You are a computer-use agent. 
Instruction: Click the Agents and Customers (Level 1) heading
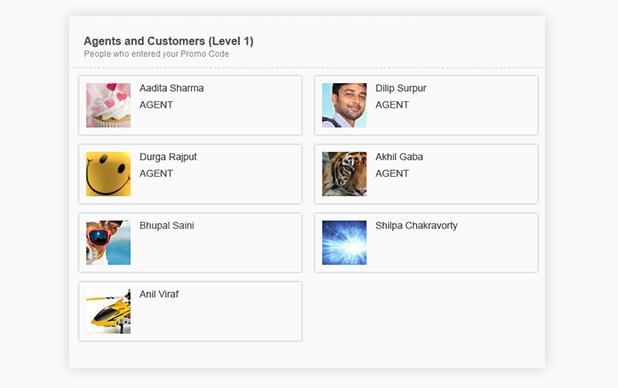click(168, 41)
